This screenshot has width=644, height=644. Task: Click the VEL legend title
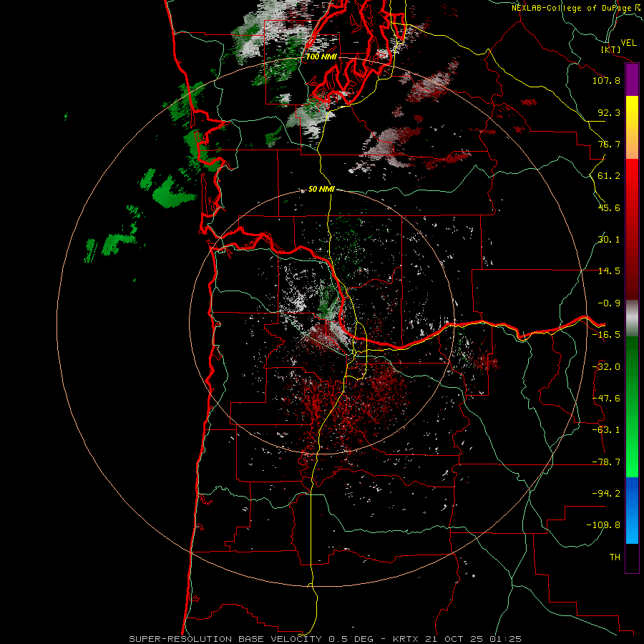point(629,43)
